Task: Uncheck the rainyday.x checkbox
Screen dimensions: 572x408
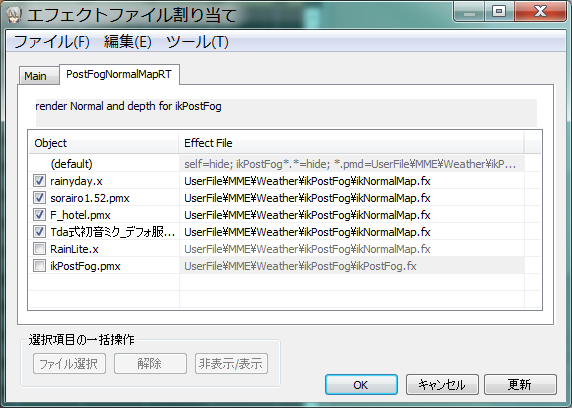Action: pyautogui.click(x=39, y=181)
